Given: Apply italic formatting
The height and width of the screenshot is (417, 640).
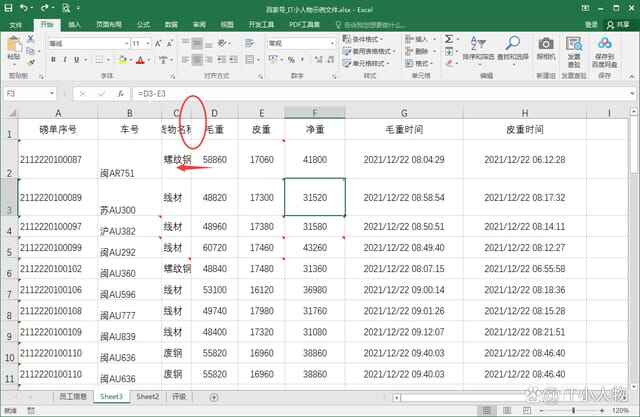Looking at the screenshot, I should pos(64,60).
